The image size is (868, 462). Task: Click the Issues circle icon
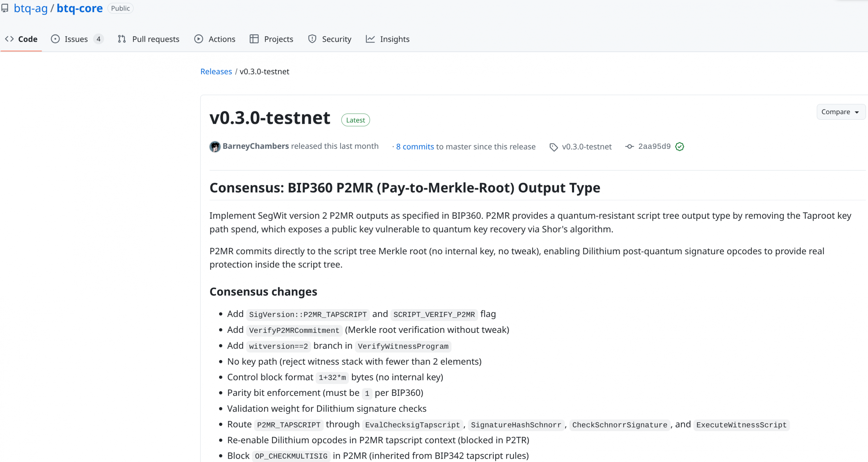[55, 39]
